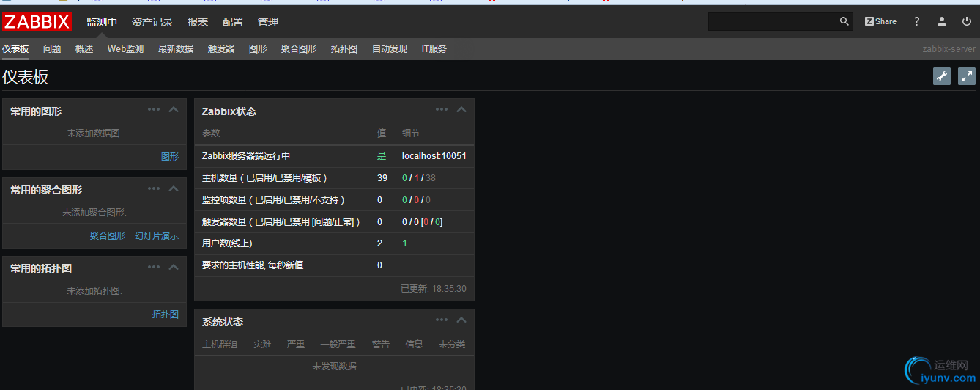Click the 要求的主机性能 row label

coord(253,265)
